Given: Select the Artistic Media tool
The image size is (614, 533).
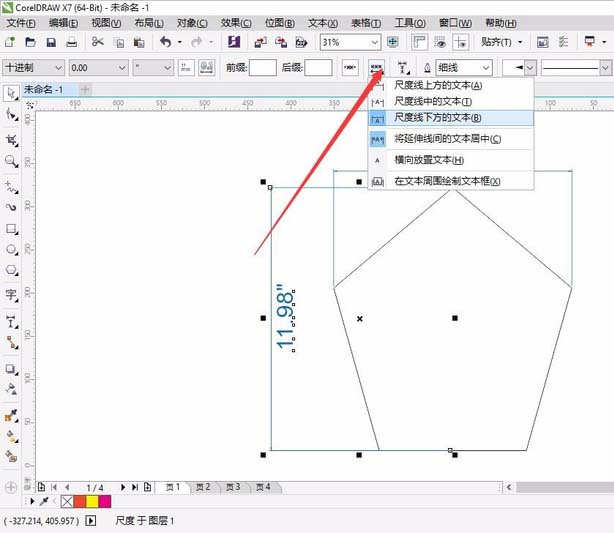Looking at the screenshot, I should [11, 207].
